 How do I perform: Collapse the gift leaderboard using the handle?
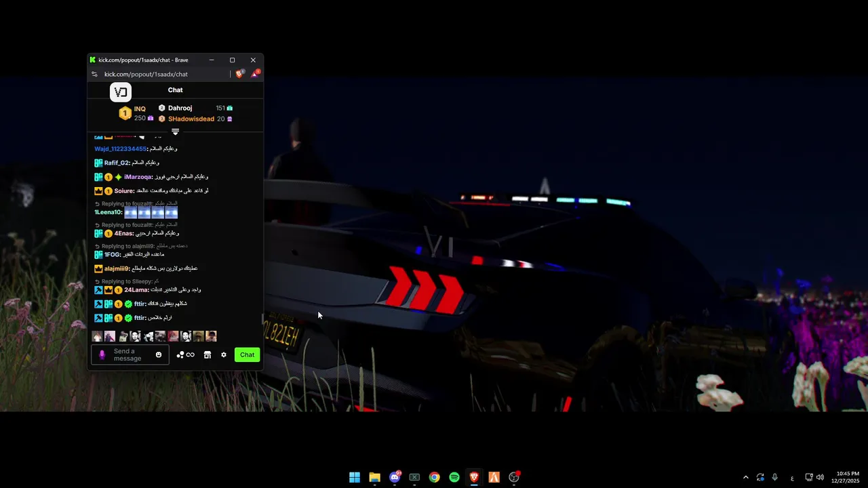coord(175,131)
